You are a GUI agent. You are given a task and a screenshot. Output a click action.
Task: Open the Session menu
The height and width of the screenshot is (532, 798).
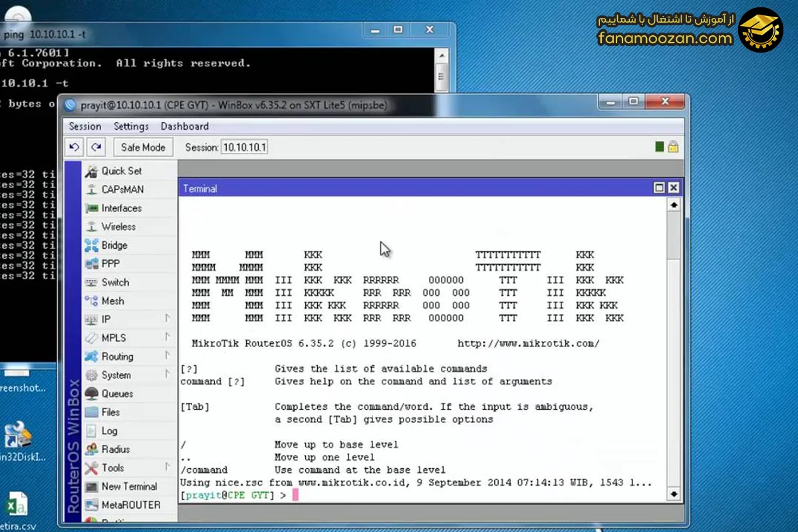[85, 126]
